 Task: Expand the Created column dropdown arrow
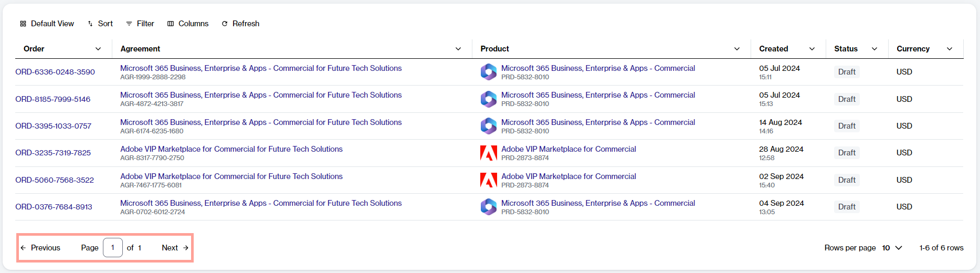pyautogui.click(x=812, y=49)
